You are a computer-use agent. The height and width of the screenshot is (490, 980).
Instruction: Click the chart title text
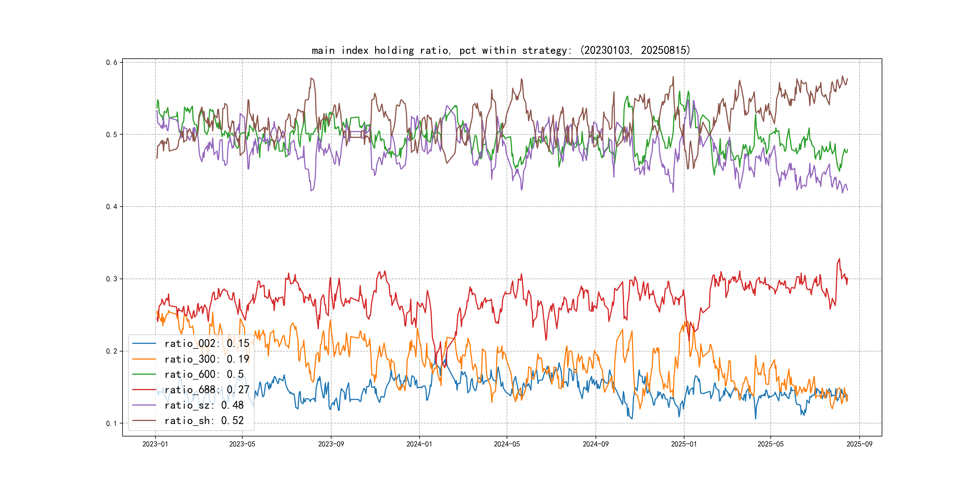click(501, 50)
